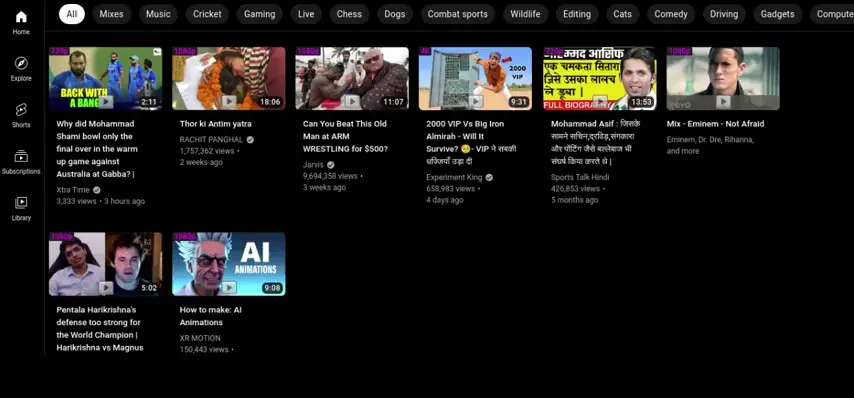Visit the Sports Talk Hindi channel
The height and width of the screenshot is (398, 854).
click(x=580, y=177)
